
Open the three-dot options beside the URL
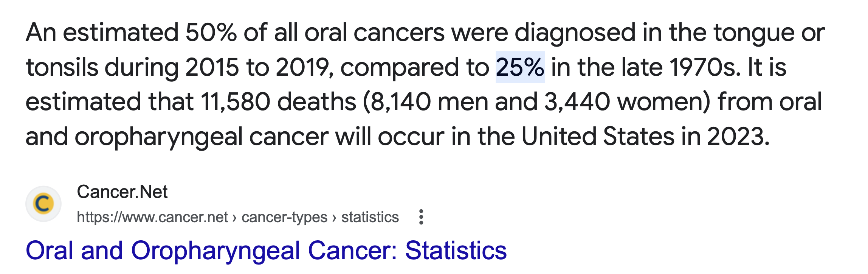click(x=421, y=217)
